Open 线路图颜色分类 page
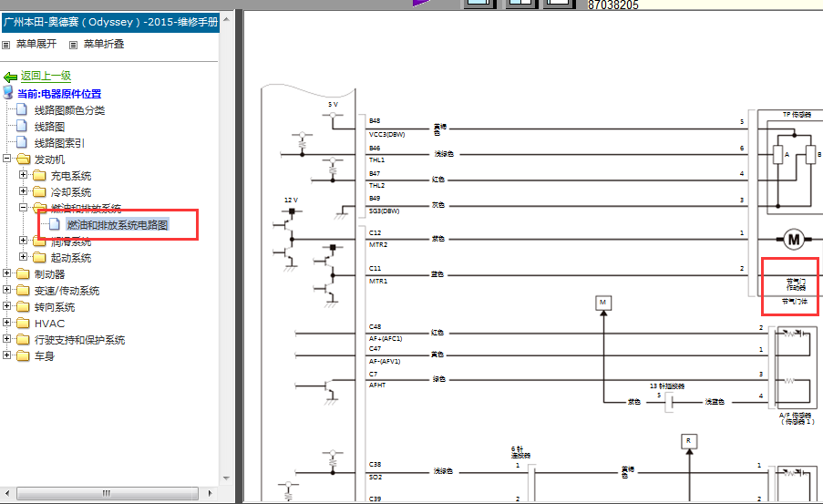 [x=70, y=110]
